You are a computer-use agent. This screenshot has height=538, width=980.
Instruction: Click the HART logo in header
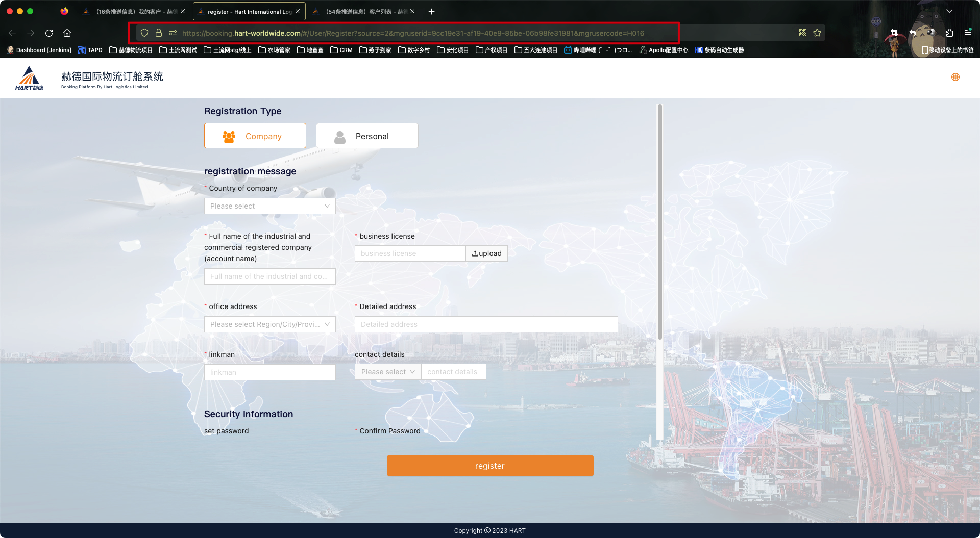tap(29, 78)
